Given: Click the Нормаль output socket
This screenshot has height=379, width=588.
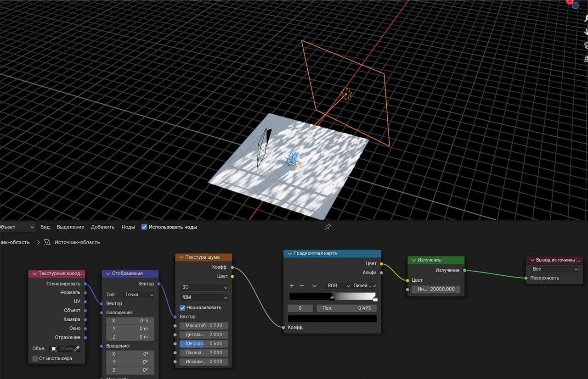Looking at the screenshot, I should click(85, 292).
